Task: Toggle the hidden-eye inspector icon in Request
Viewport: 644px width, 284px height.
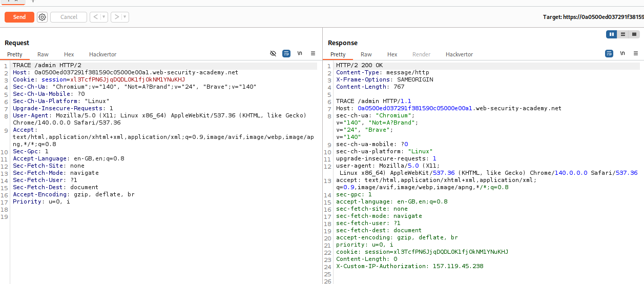Action: 273,53
